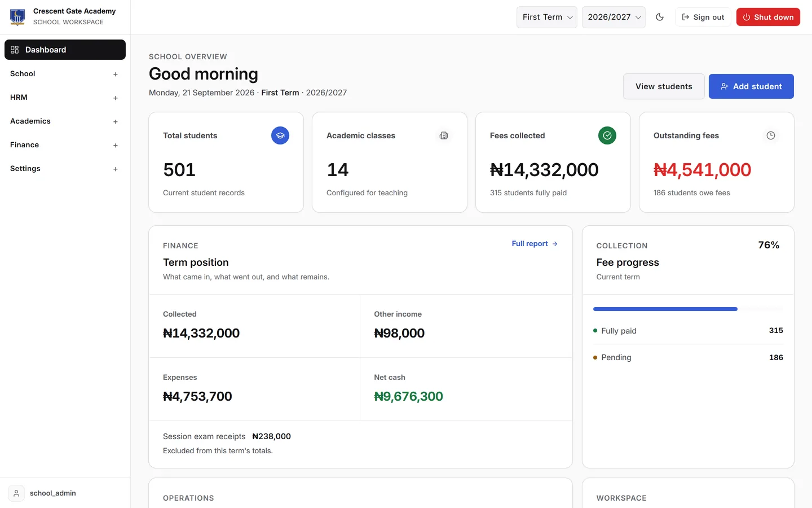Viewport: 812px width, 508px height.
Task: Select School in the sidebar
Action: click(65, 73)
